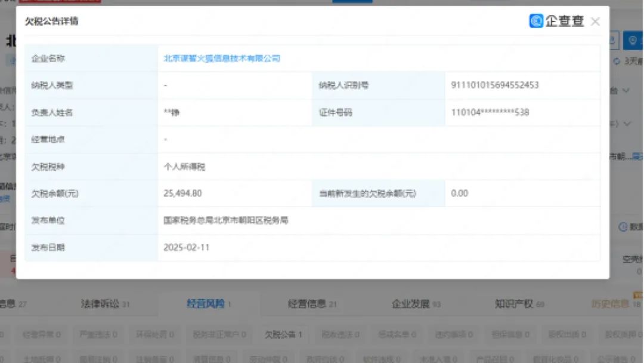This screenshot has height=363, width=644.
Task: Select the 欠税公告 sub-category
Action: (x=284, y=334)
